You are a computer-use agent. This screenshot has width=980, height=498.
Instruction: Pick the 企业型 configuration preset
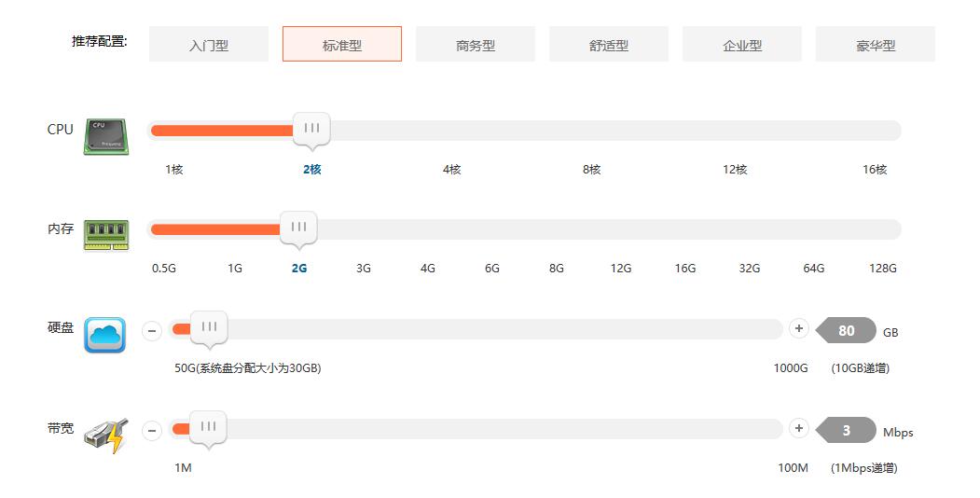pyautogui.click(x=742, y=45)
